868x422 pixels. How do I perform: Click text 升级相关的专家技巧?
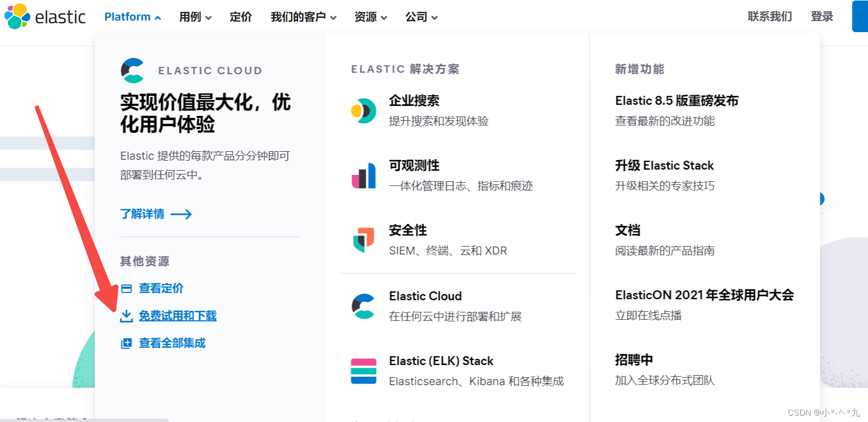coord(665,186)
